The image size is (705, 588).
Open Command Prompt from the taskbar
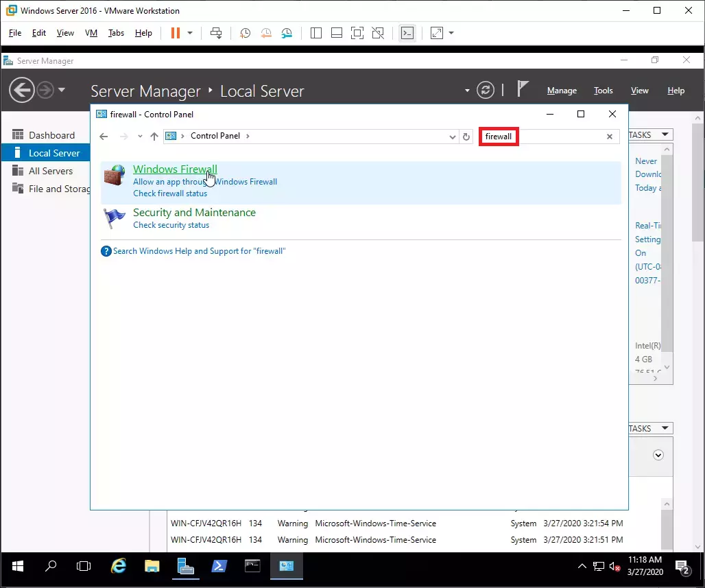(252, 566)
